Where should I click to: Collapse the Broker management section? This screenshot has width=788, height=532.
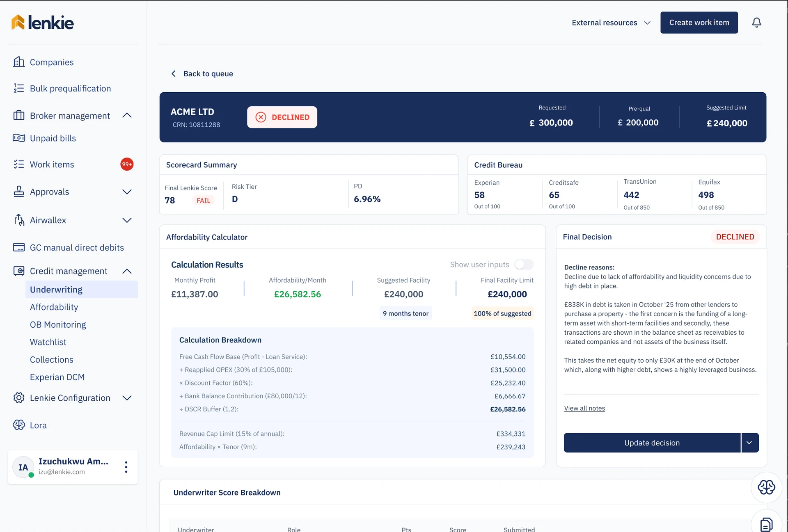(127, 116)
